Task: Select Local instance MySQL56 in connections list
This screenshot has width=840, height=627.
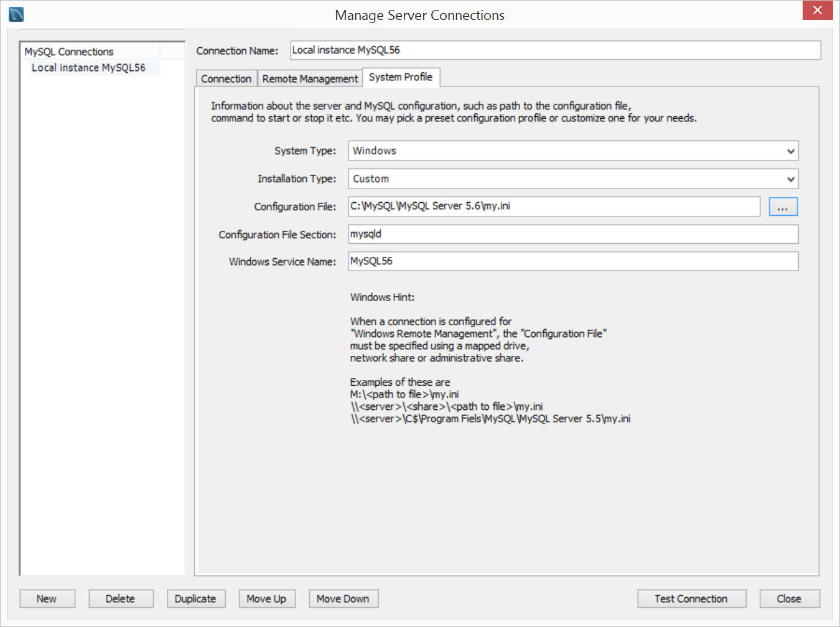Action: point(89,68)
